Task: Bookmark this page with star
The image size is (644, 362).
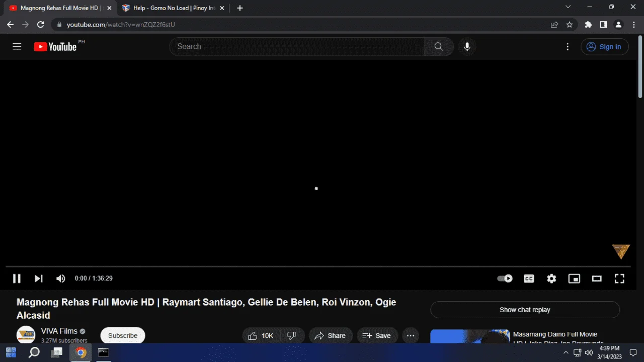Action: pyautogui.click(x=570, y=25)
